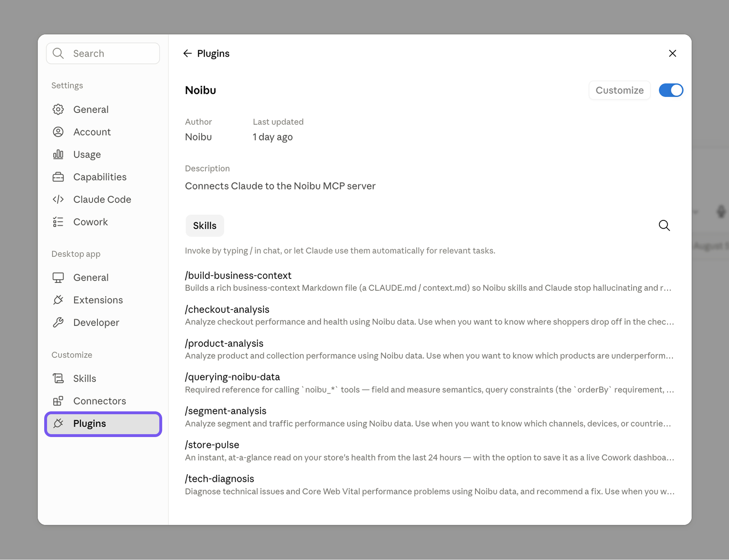Open the /checkout-analysis skill

tap(227, 309)
